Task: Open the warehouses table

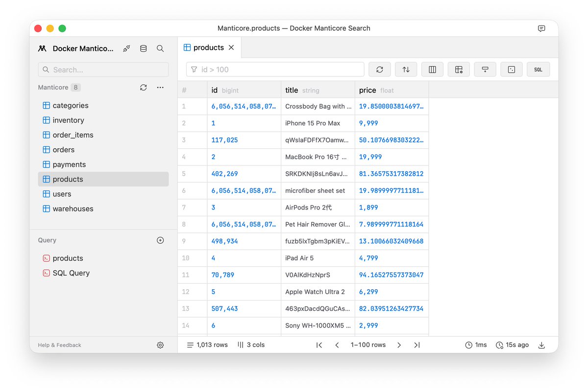Action: tap(103, 208)
